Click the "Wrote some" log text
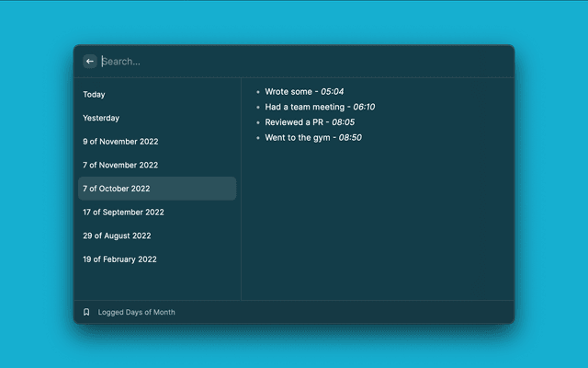 click(x=288, y=92)
